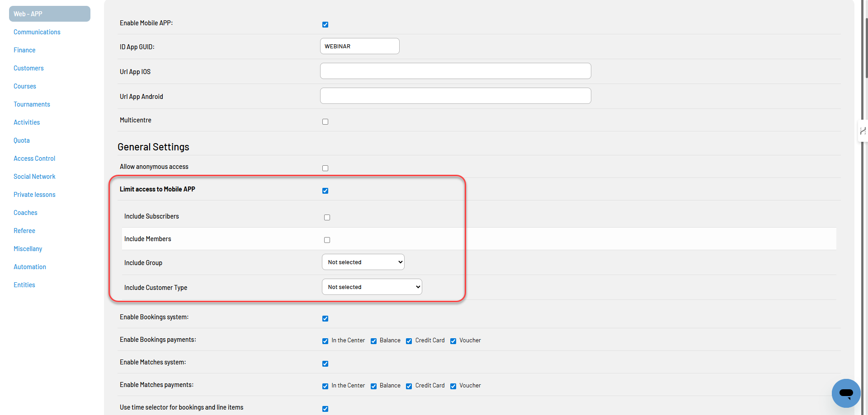Disable the Enable Mobile APP checkbox

point(325,24)
